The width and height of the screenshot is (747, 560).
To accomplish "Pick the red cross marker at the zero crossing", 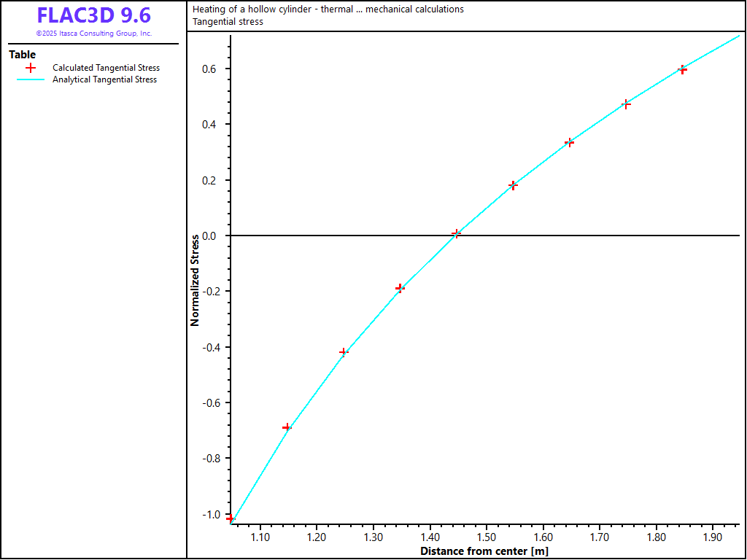I will coord(456,233).
